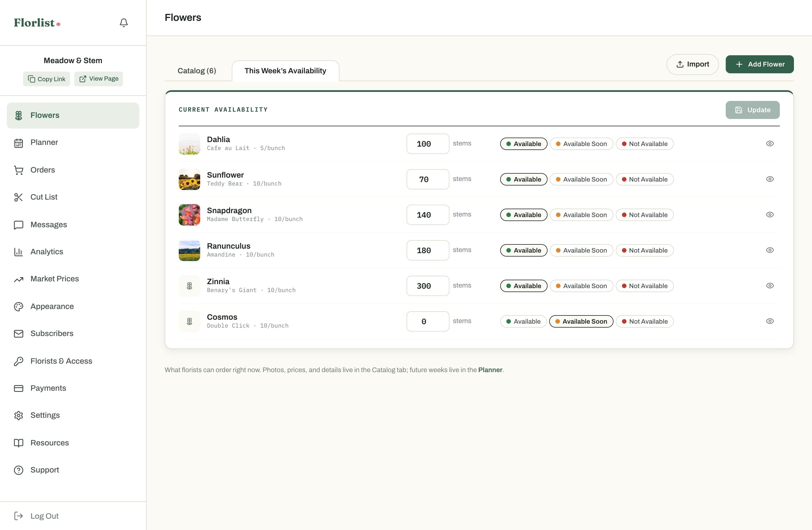Click the Cosmos flower name
The image size is (812, 530).
(222, 317)
